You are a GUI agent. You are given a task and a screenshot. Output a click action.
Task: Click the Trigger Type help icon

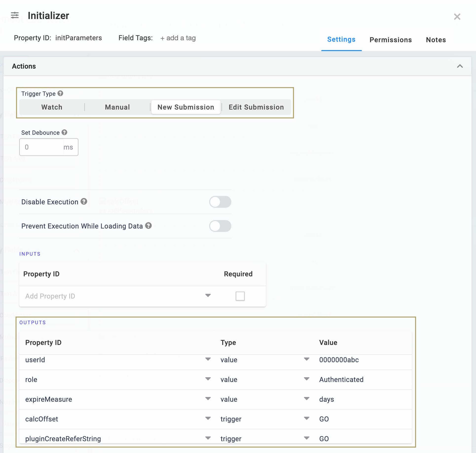point(60,93)
